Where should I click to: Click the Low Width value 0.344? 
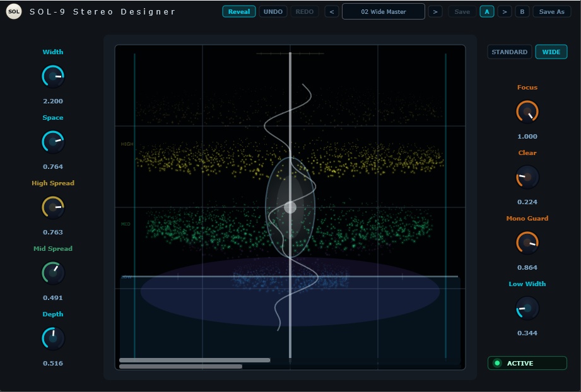tap(527, 333)
